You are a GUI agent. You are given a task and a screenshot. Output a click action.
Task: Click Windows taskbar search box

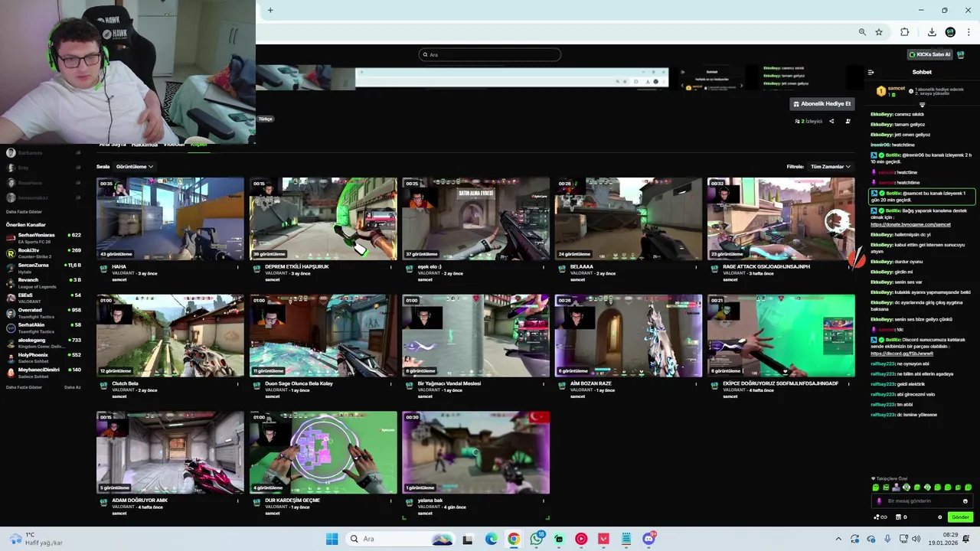(400, 539)
